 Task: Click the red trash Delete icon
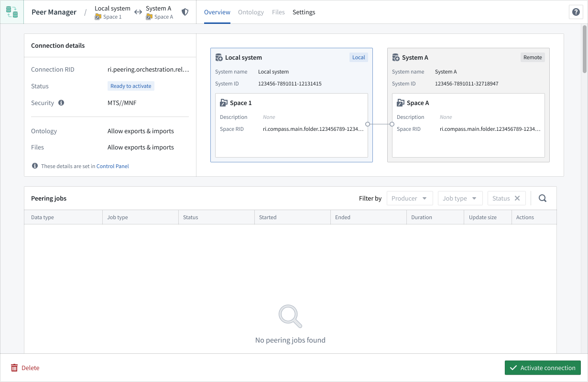(x=14, y=368)
